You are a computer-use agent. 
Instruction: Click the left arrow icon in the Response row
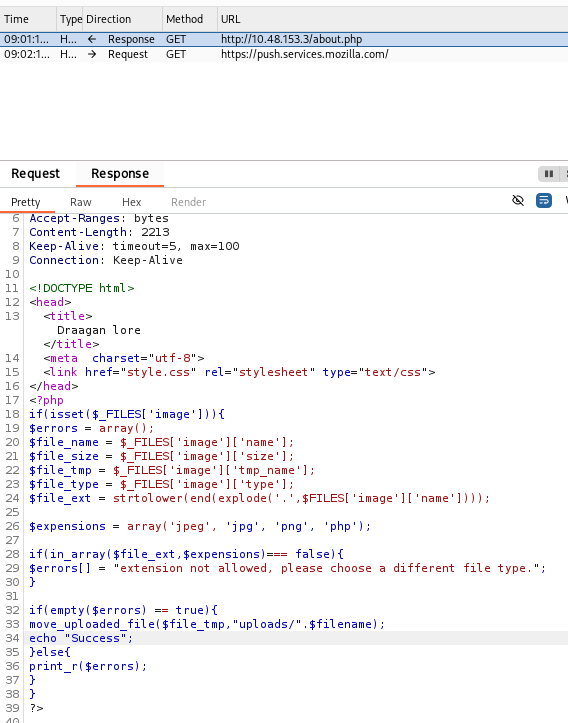[x=92, y=39]
